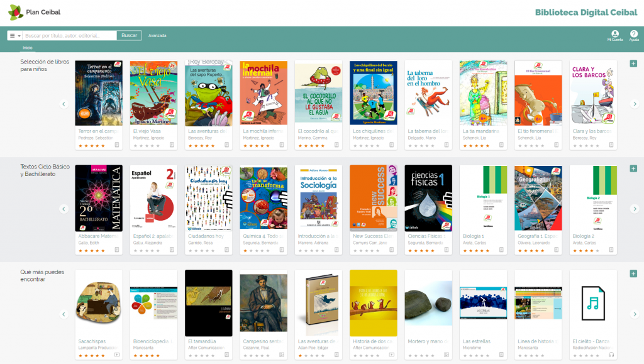Focus the title, author, publisher search field
The width and height of the screenshot is (644, 364).
[70, 36]
